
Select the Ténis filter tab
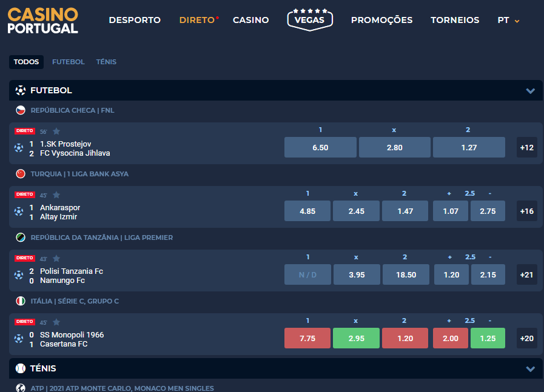click(x=106, y=62)
